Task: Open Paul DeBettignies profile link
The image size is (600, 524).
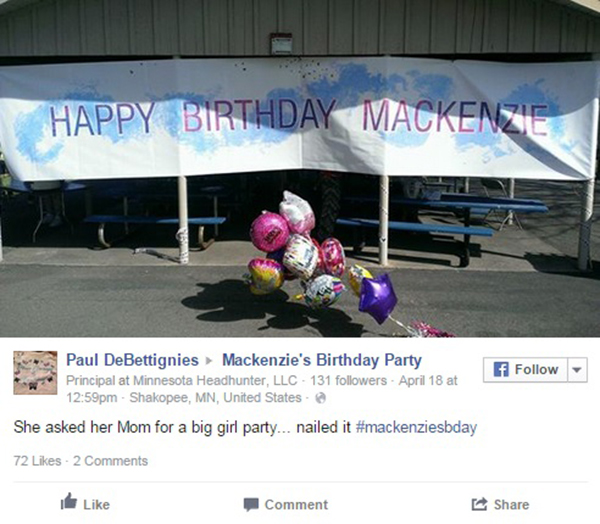Action: click(x=132, y=360)
